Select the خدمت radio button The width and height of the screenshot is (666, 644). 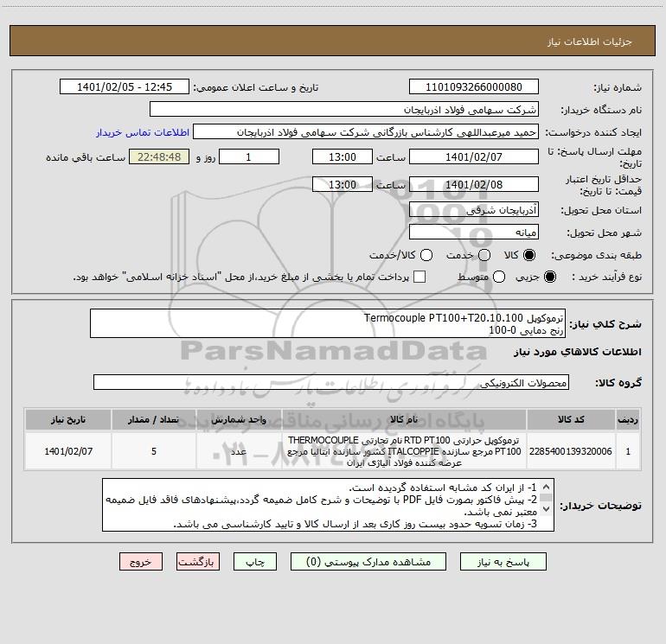(484, 255)
